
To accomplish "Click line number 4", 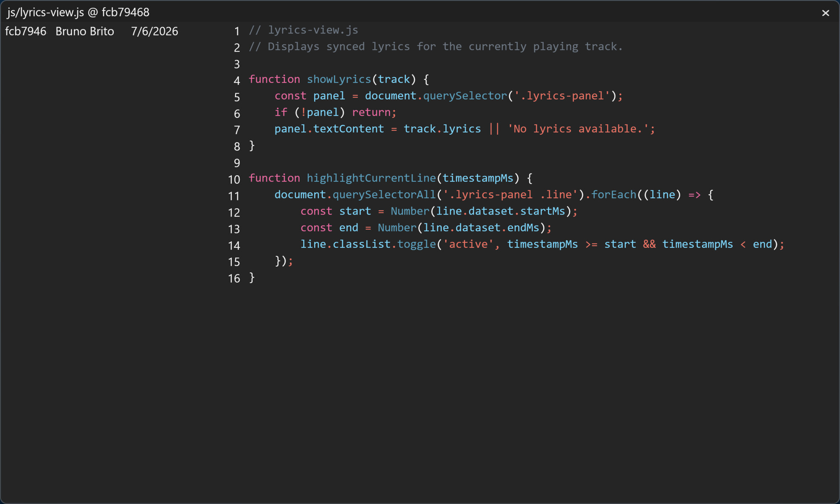I will [237, 81].
